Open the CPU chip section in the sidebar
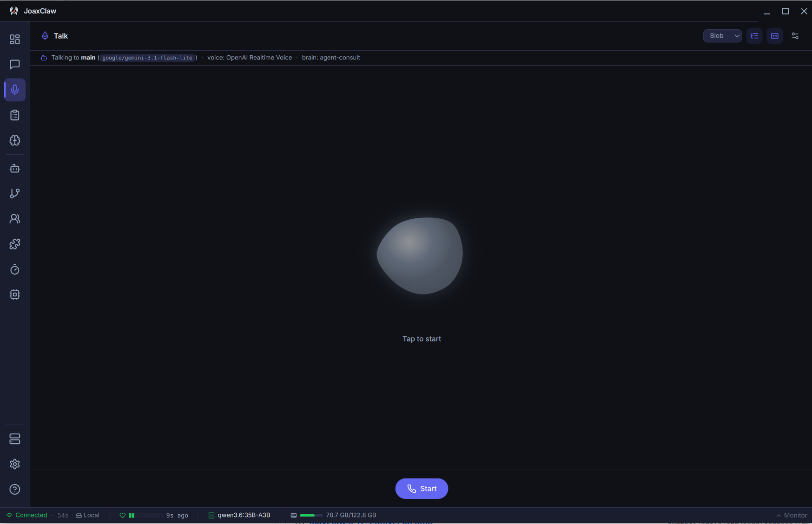Image resolution: width=812 pixels, height=524 pixels. (15, 295)
